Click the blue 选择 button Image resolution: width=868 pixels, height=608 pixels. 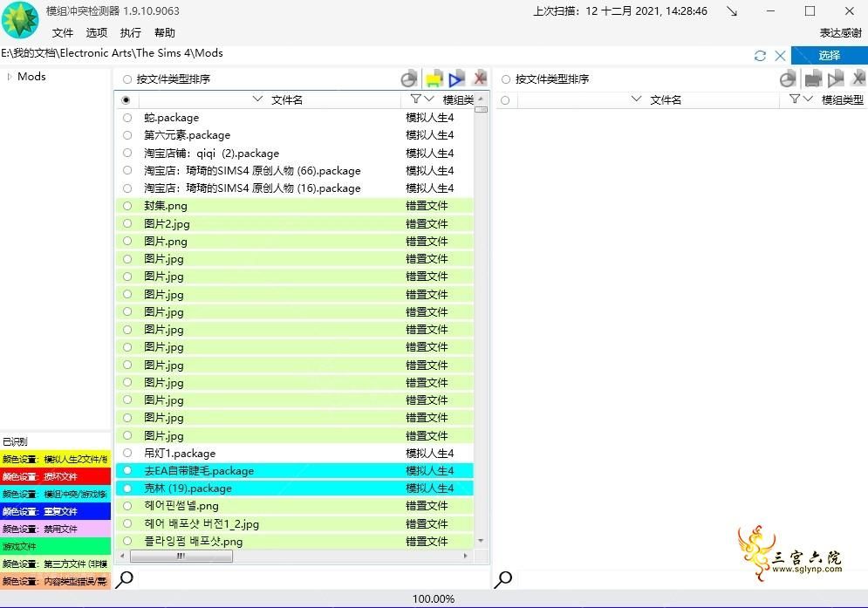tap(830, 55)
